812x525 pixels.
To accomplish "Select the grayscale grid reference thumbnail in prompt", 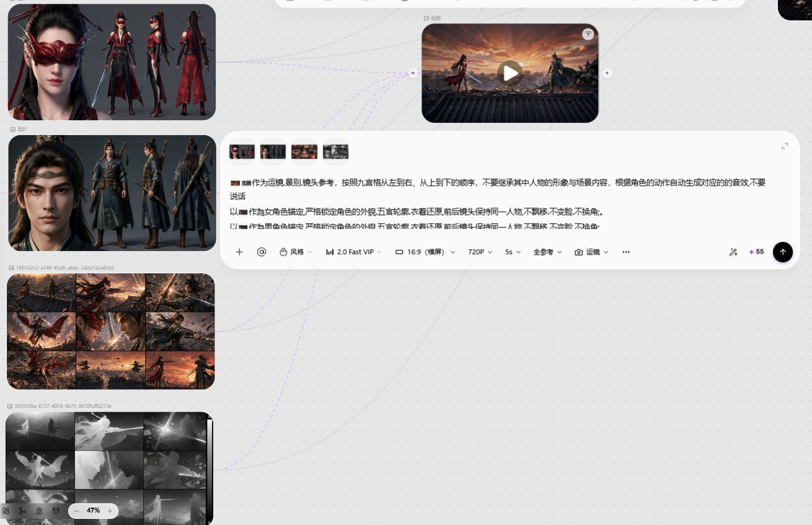I will 336,152.
